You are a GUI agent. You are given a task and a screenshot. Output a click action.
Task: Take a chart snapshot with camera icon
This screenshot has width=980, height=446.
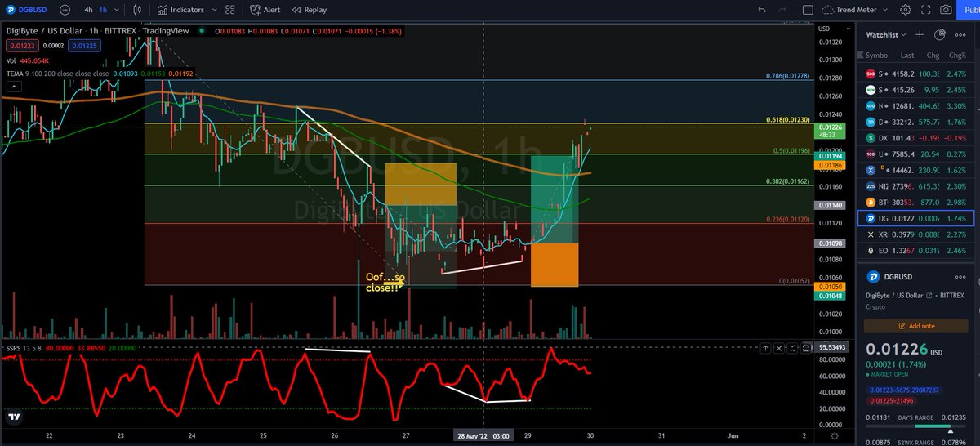946,10
